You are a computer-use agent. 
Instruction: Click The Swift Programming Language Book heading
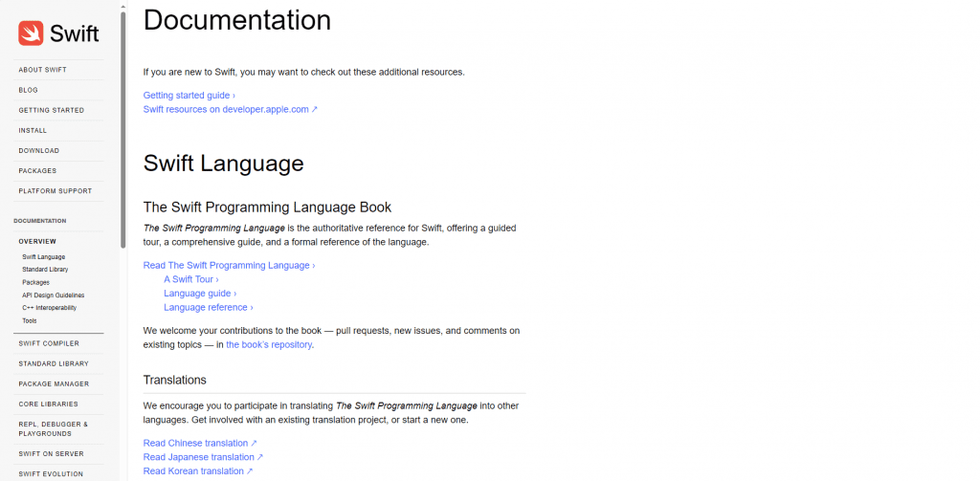coord(268,208)
